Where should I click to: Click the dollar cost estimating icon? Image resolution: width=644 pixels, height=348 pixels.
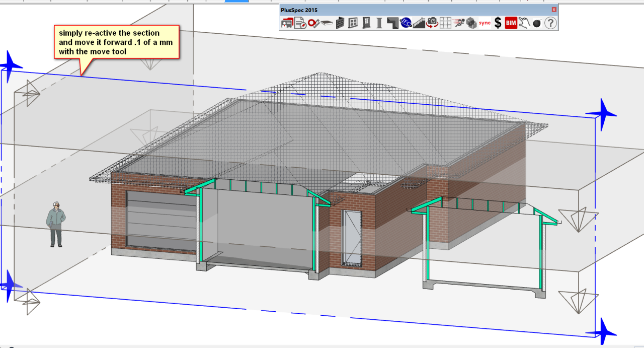coord(497,23)
